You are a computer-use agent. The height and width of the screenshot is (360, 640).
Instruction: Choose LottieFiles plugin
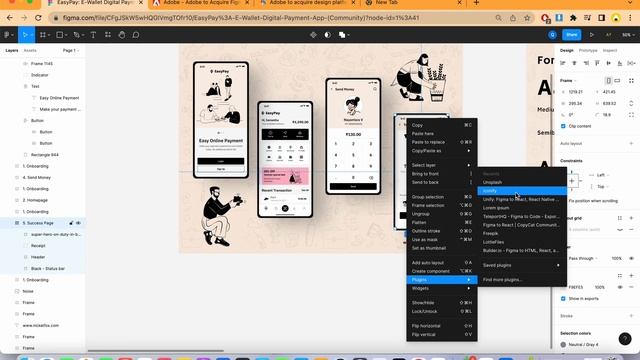click(522, 242)
